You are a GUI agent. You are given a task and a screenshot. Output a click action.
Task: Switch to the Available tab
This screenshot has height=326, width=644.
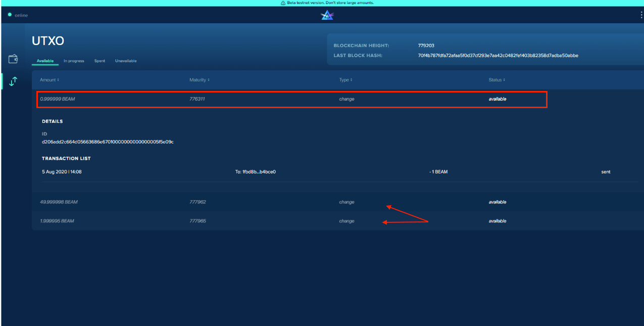(x=45, y=61)
